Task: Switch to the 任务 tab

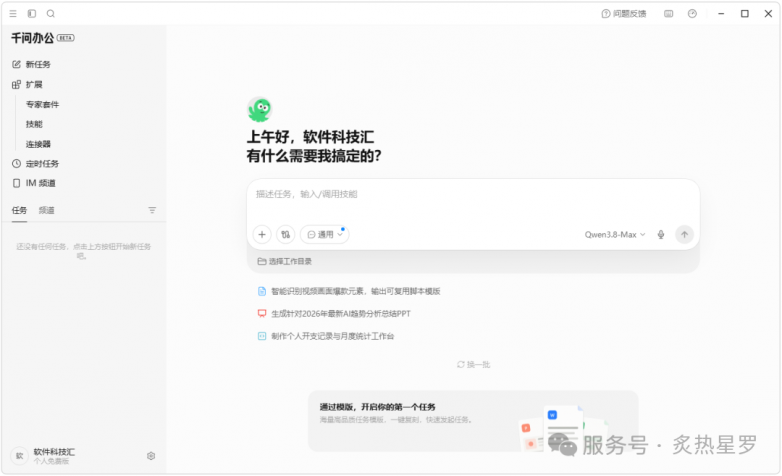Action: pos(19,210)
